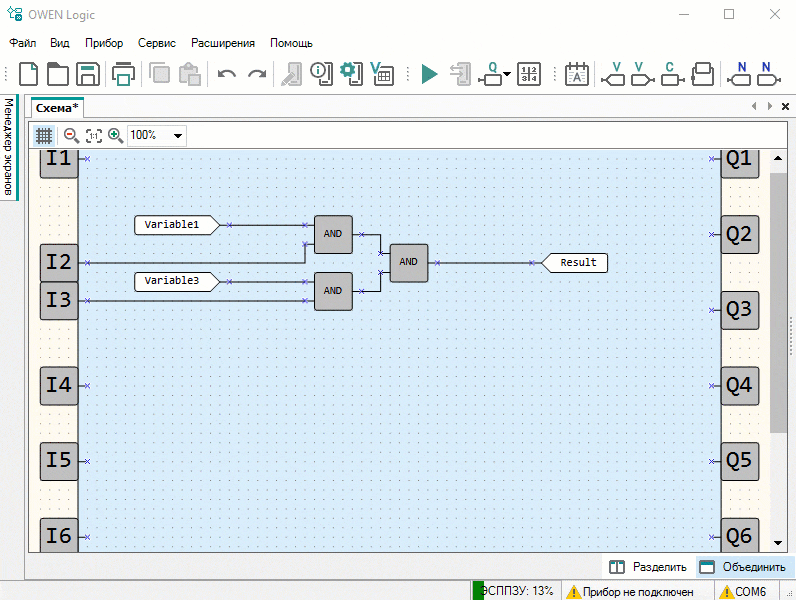796x600 pixels.
Task: Click the device information icon
Action: tap(320, 74)
